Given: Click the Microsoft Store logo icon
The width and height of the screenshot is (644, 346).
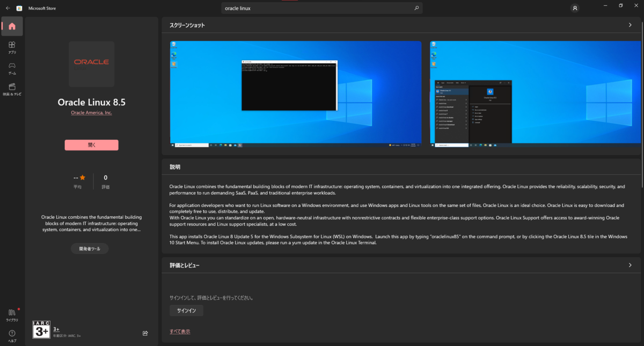Looking at the screenshot, I should click(x=20, y=9).
